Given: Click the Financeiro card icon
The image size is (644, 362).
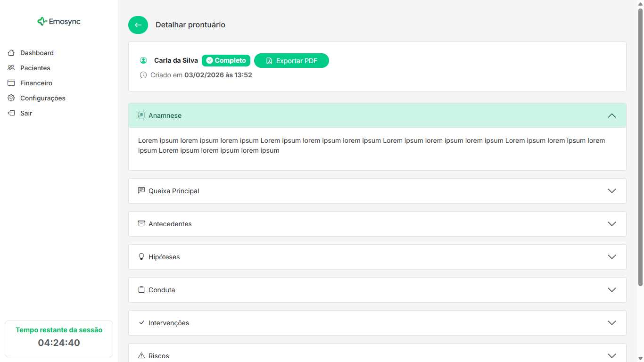Looking at the screenshot, I should point(11,83).
